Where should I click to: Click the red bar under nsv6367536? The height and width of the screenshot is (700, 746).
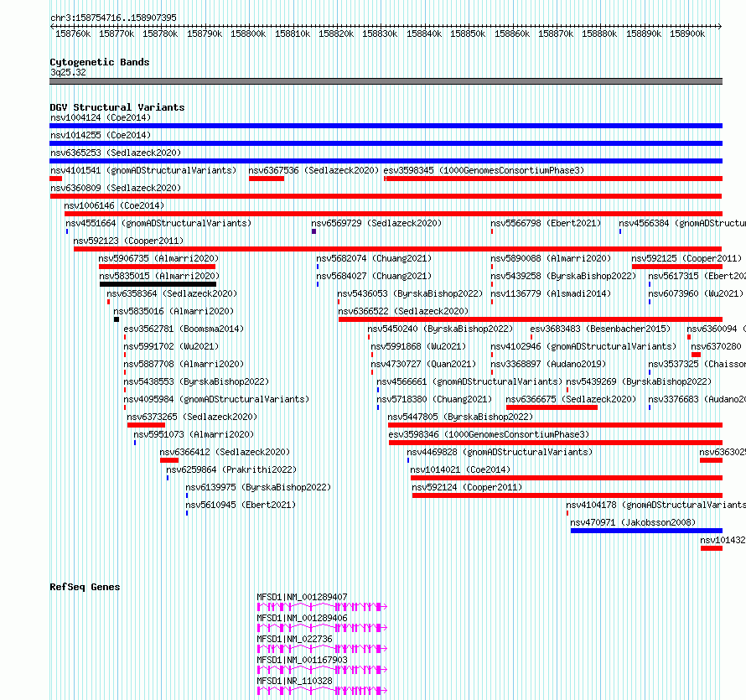click(x=267, y=179)
